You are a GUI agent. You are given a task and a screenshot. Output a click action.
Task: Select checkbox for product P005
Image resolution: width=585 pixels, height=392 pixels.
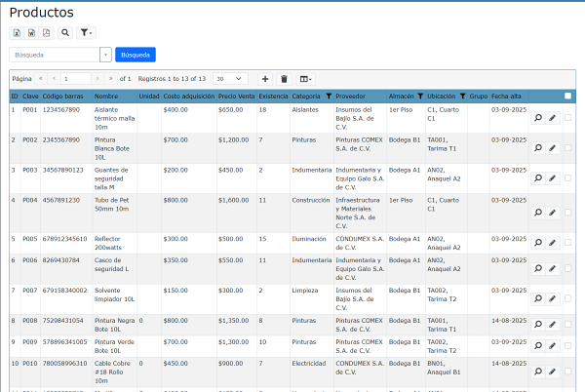[567, 244]
